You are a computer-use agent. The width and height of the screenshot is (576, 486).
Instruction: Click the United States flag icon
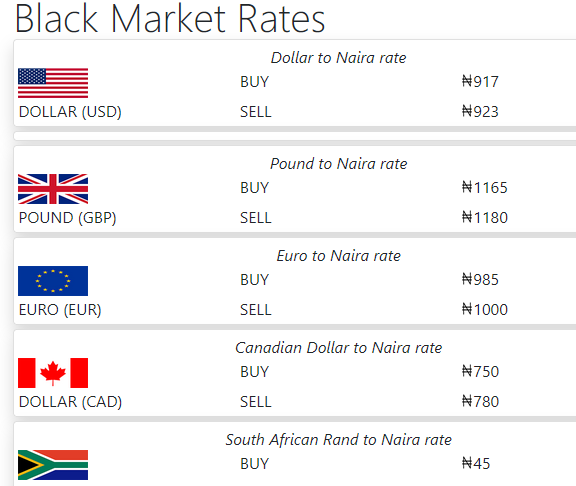pos(53,83)
